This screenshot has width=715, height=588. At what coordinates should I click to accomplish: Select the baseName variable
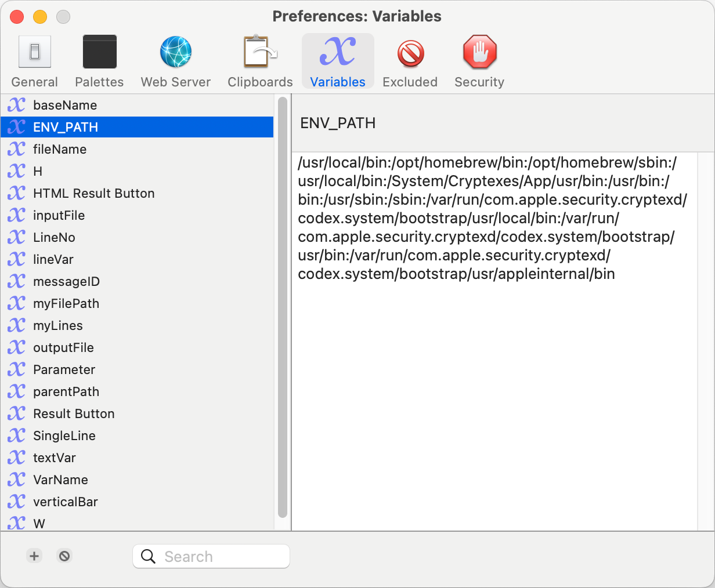click(65, 105)
